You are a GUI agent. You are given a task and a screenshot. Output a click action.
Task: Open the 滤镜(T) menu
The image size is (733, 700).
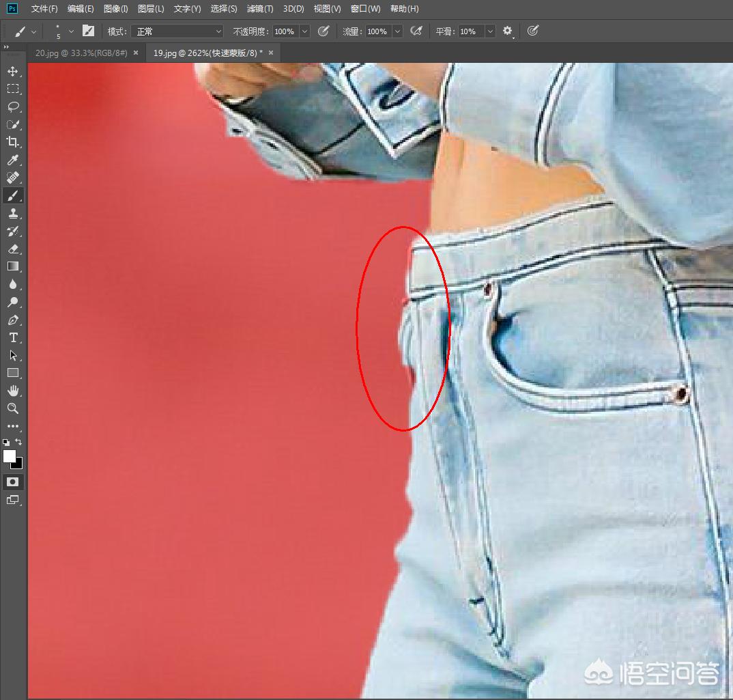click(260, 9)
